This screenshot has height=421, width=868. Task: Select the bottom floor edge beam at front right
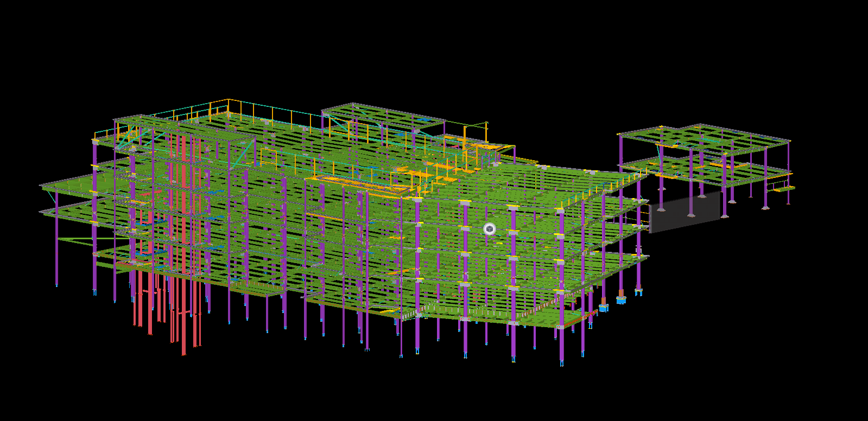tap(489, 320)
